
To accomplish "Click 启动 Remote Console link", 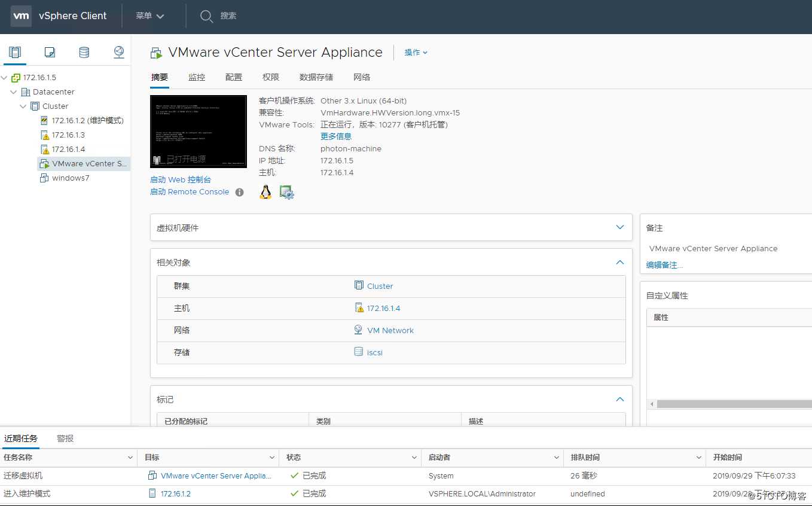I will pos(190,192).
